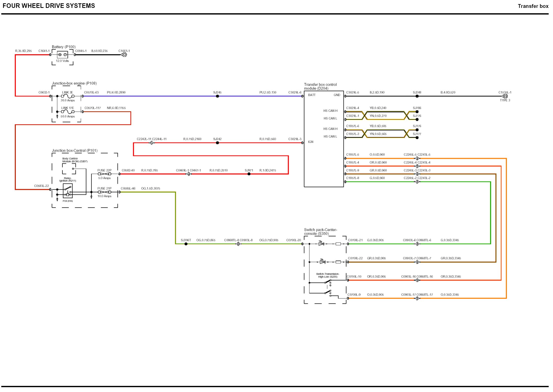Click the Body Control Module D207 box
The image size is (553, 392).
click(69, 169)
